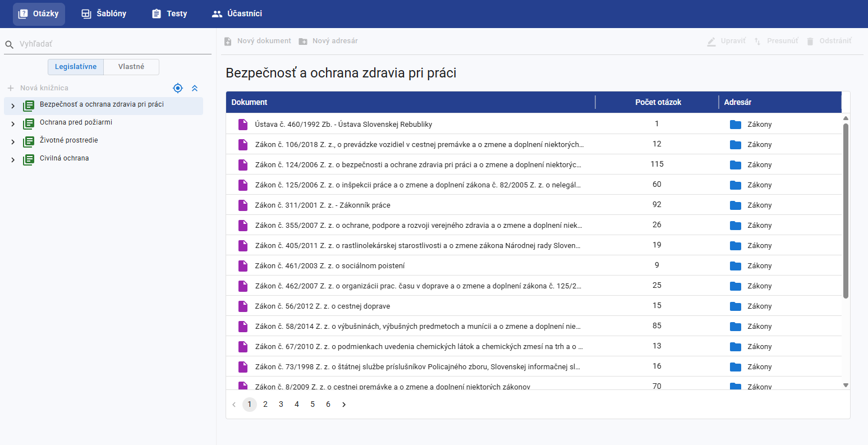Click the locate target icon above the library tree

point(178,88)
